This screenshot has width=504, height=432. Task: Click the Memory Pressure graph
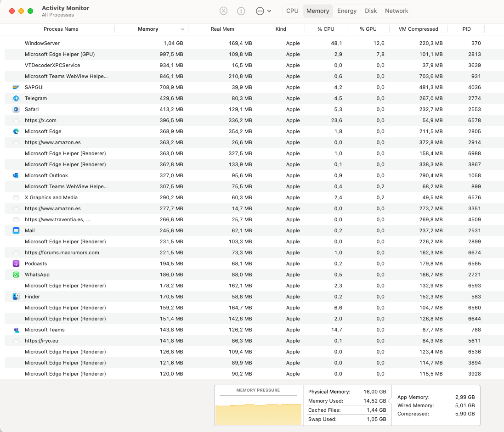click(x=258, y=415)
